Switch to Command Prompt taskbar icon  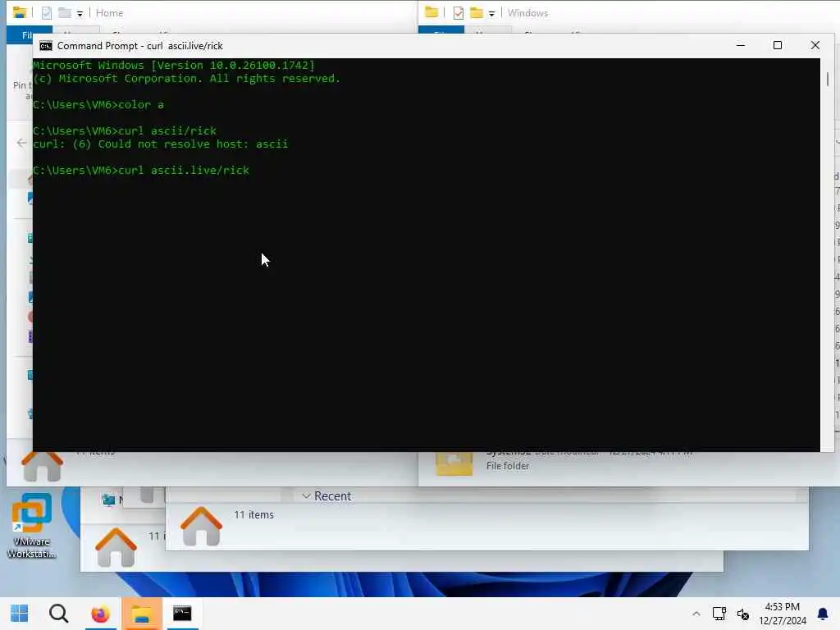click(182, 614)
